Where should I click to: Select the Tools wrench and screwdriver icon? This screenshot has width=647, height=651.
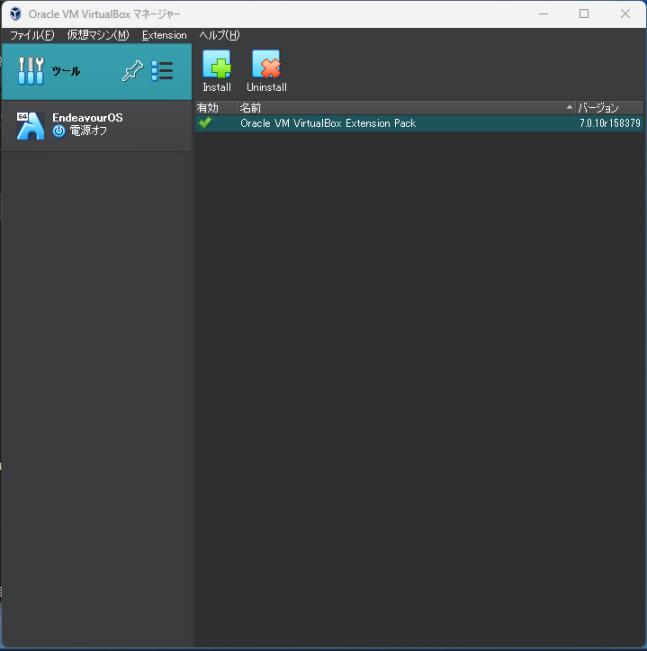[x=31, y=71]
